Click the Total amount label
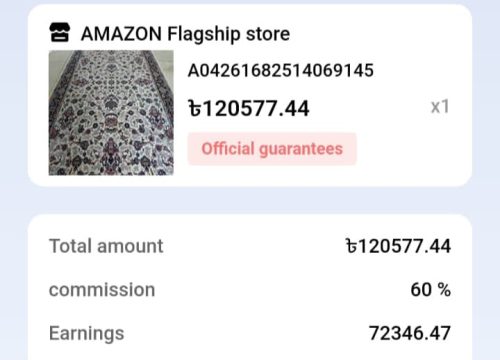Viewport: 500px width, 360px height. click(106, 246)
